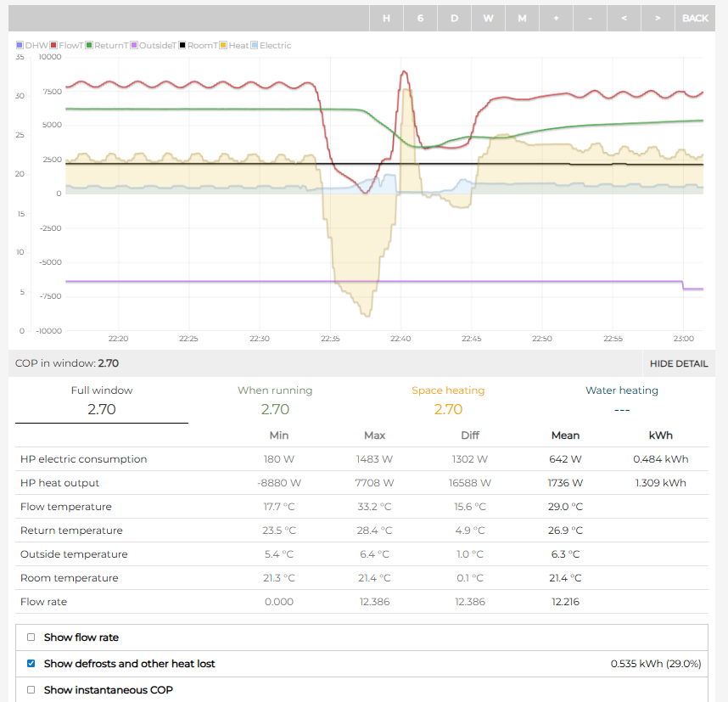
Task: Pan left with the < arrow button
Action: click(624, 18)
